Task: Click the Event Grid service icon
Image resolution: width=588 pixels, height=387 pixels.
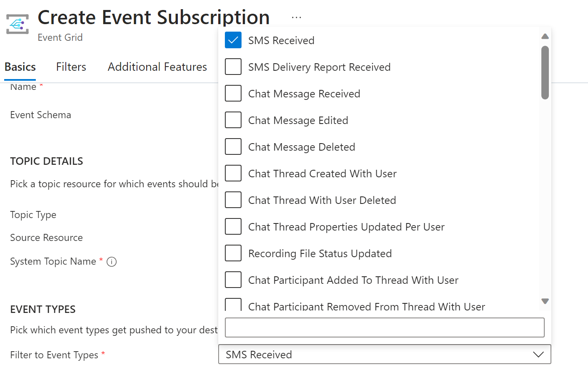Action: (x=17, y=23)
